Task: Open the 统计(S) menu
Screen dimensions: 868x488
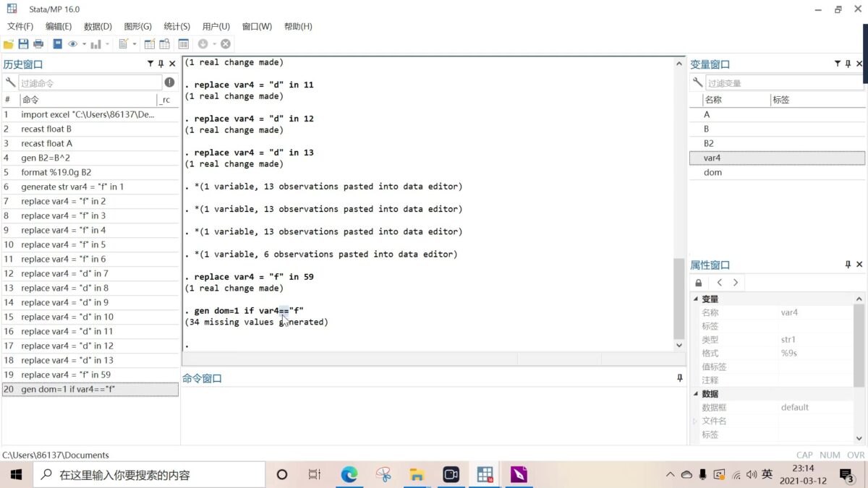Action: pyautogui.click(x=176, y=26)
